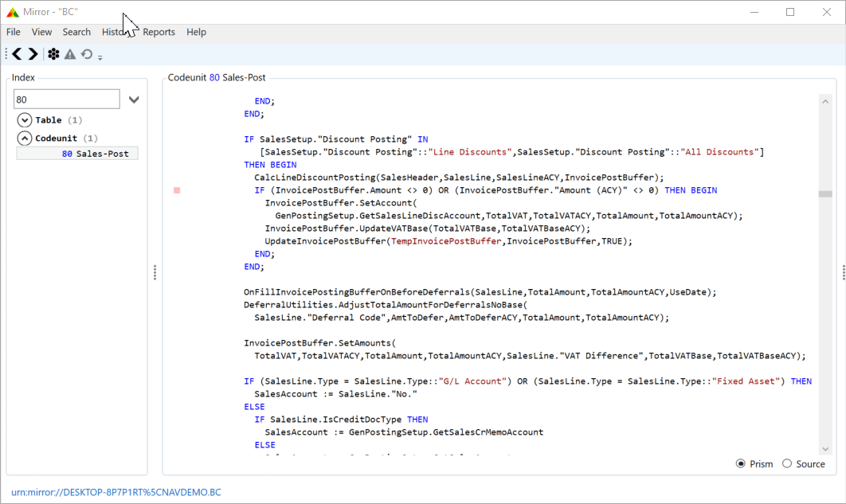Open the Reports menu
The height and width of the screenshot is (504, 846).
159,32
